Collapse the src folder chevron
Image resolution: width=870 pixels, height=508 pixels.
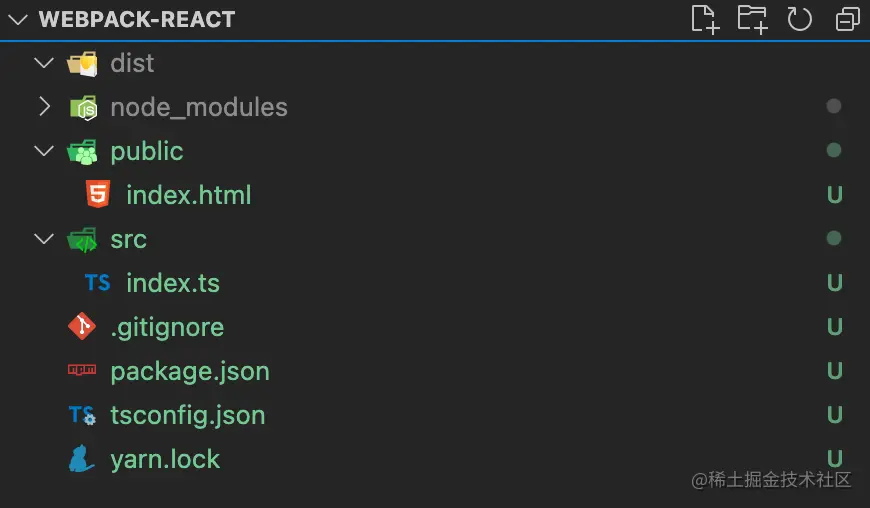tap(44, 239)
